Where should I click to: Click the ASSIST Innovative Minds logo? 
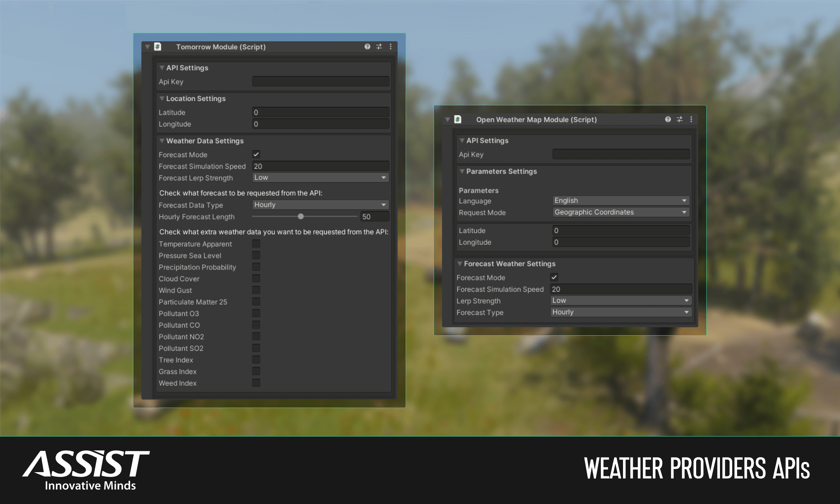tap(86, 470)
